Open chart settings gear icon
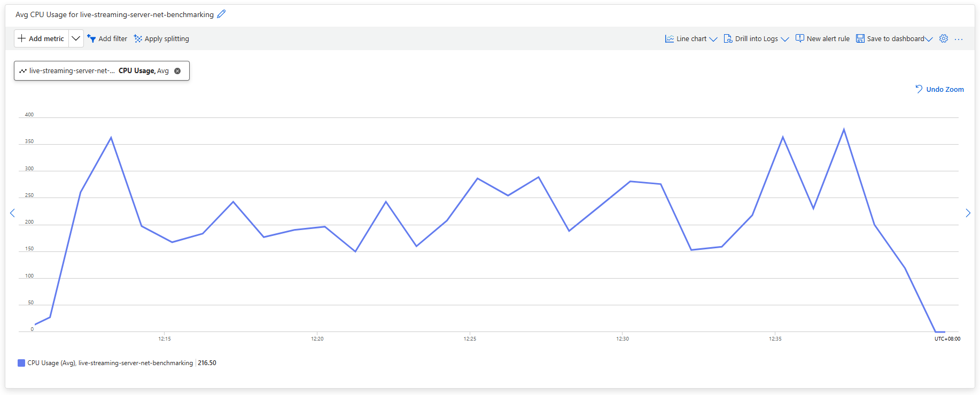Image resolution: width=980 pixels, height=395 pixels. (x=944, y=38)
